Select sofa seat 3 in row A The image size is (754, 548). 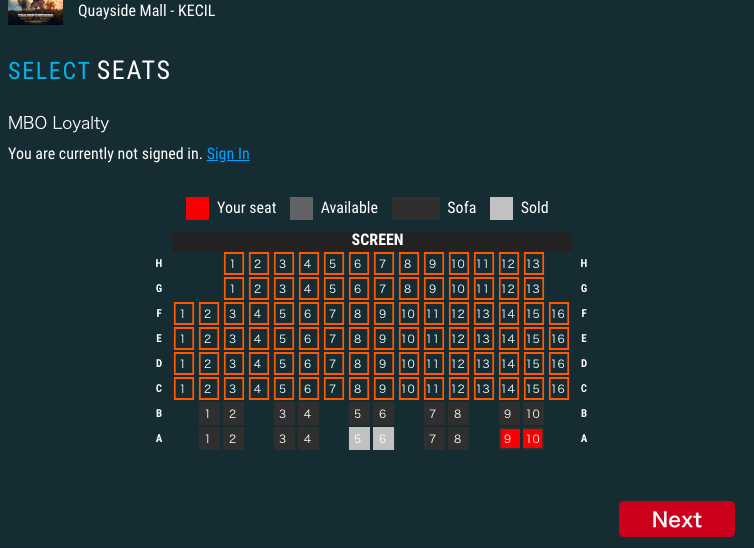pyautogui.click(x=284, y=438)
